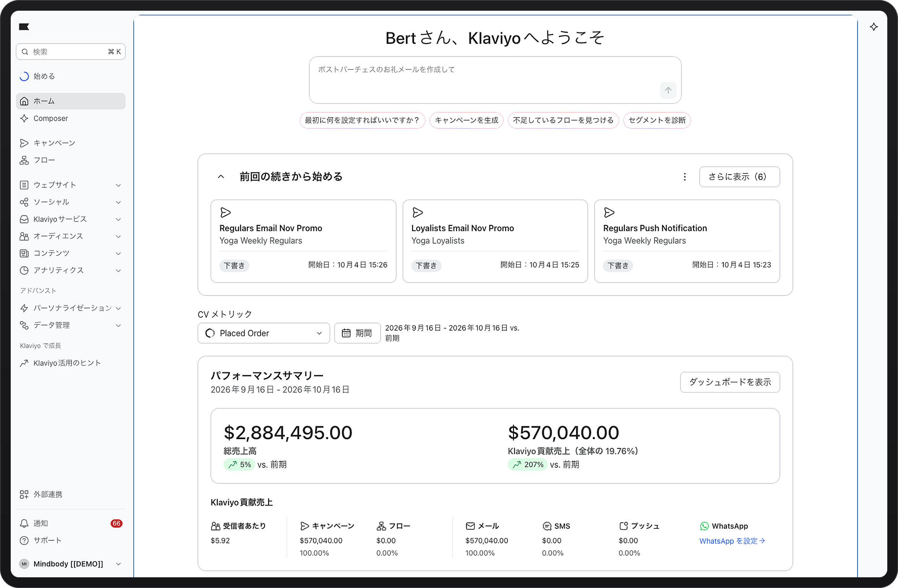Click the calendar icon in 期間 button
898x588 pixels.
click(x=346, y=333)
